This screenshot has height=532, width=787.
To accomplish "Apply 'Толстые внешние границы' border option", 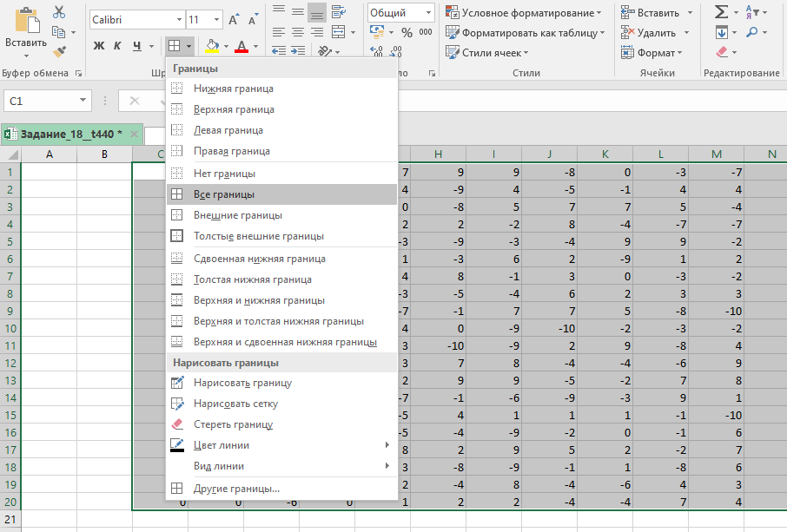I will coord(258,236).
